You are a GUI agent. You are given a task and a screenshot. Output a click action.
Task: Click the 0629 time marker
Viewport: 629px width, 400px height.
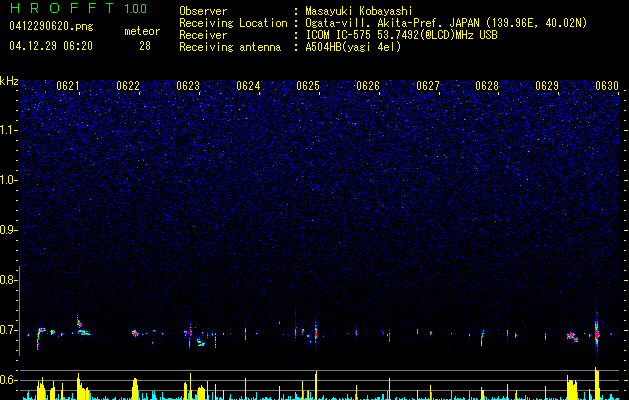coord(547,86)
